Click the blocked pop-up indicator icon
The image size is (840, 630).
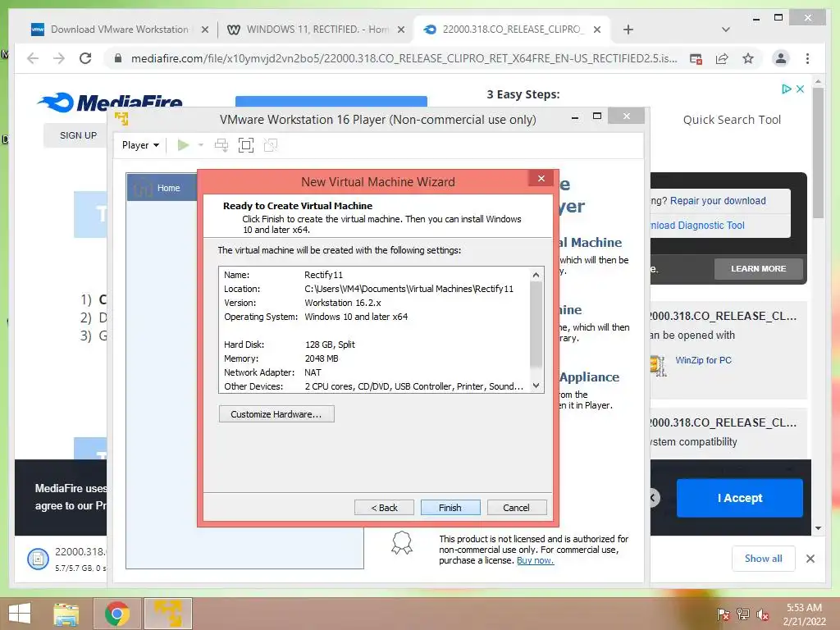(x=696, y=59)
